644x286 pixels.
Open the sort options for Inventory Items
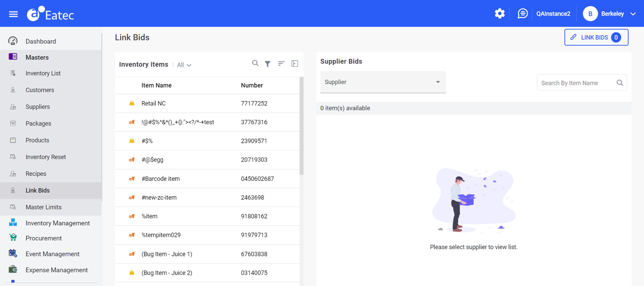tap(281, 63)
